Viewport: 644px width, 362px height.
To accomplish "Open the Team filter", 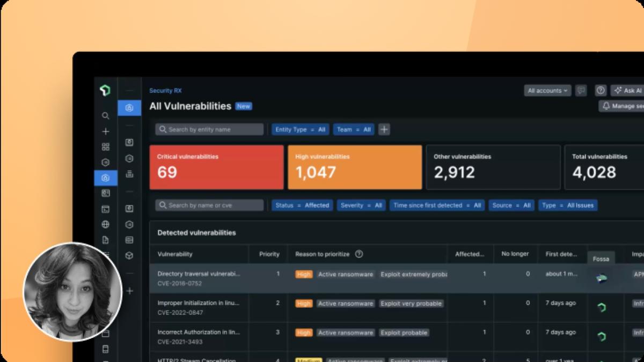I will (x=354, y=129).
